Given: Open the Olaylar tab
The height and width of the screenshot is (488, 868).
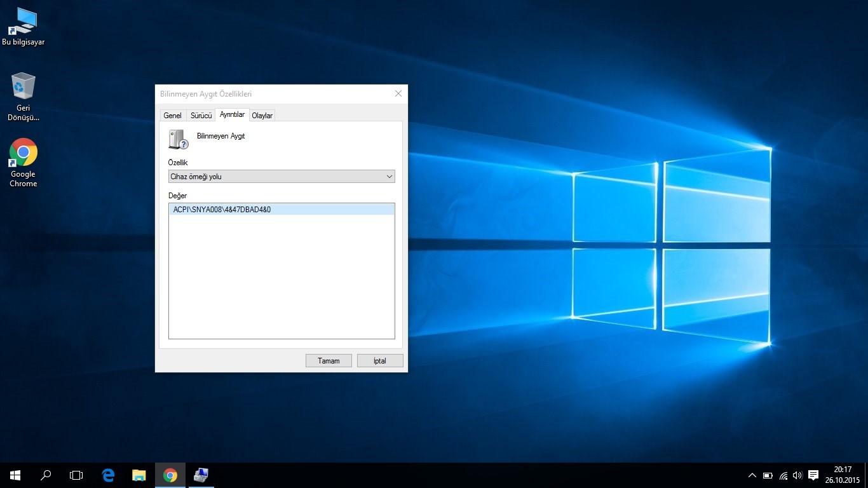Looking at the screenshot, I should pos(262,116).
